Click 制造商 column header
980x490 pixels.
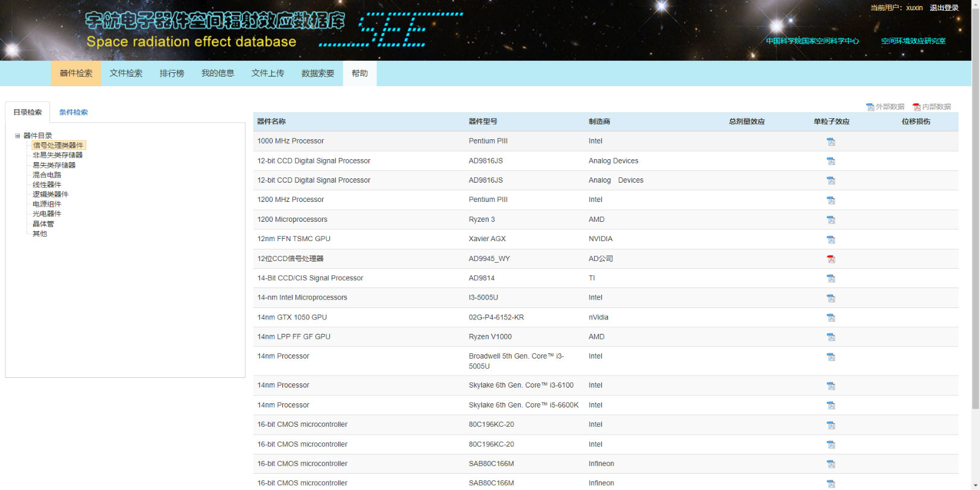599,122
